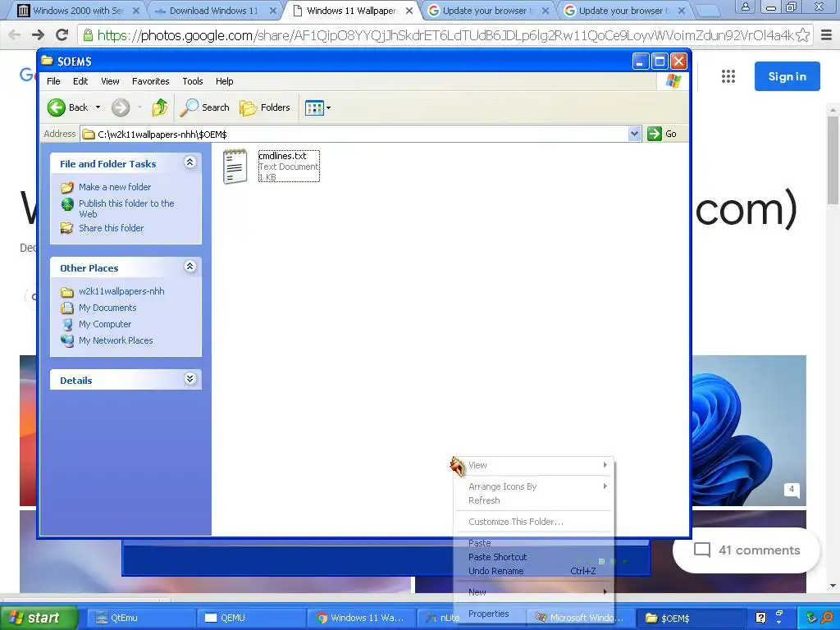Switch to $OEM$ folder in taskbar

pyautogui.click(x=691, y=619)
